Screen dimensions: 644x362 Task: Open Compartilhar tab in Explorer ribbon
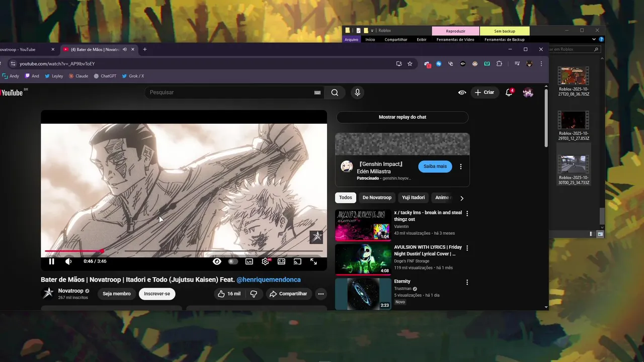tap(396, 39)
